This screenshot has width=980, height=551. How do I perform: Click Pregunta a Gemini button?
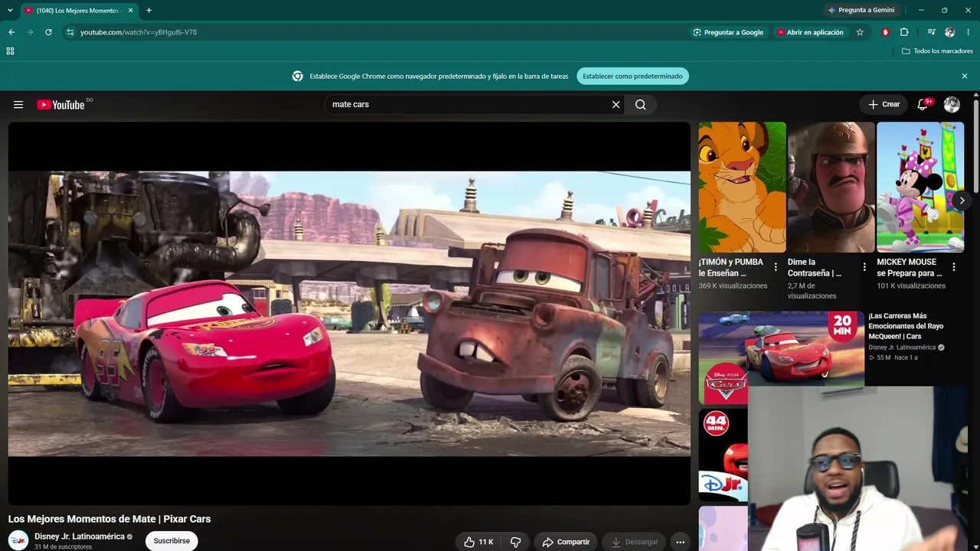point(861,10)
